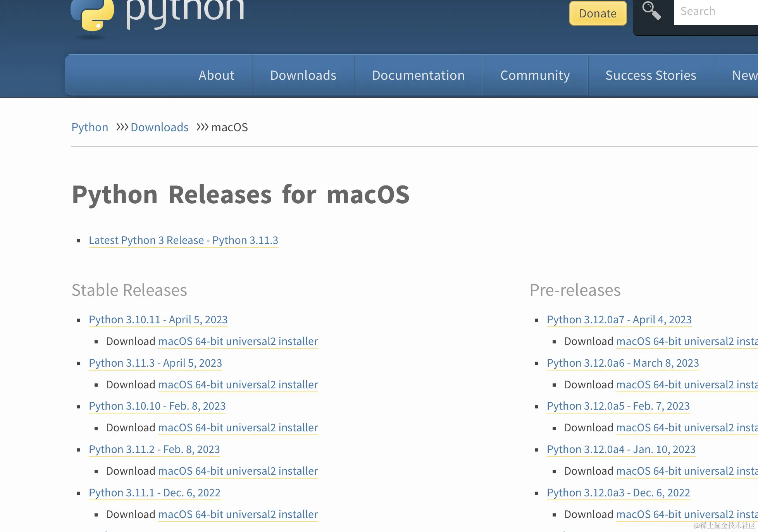
Task: Download installer under Python 3.12.0a4
Action: pos(687,471)
